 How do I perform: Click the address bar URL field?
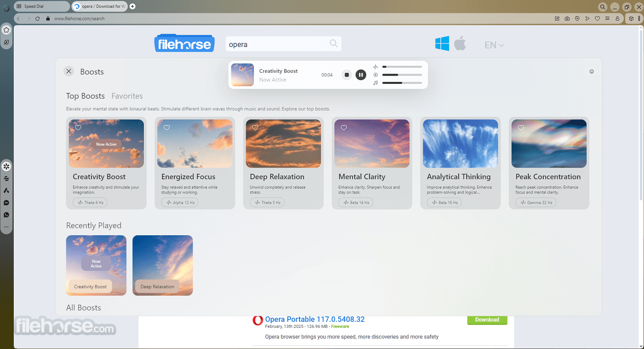click(299, 18)
